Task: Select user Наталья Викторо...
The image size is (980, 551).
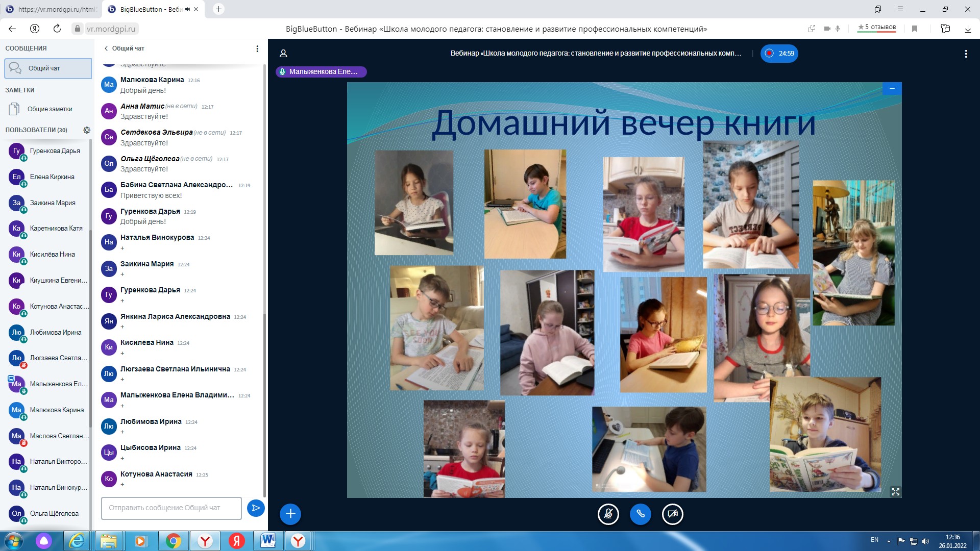Action: click(x=48, y=462)
